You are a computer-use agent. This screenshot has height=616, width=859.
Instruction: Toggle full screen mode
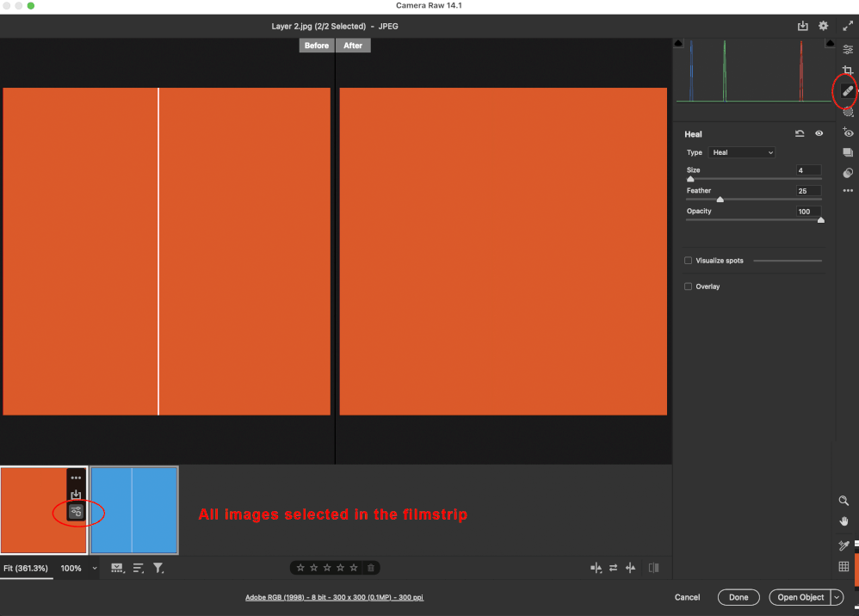coord(848,26)
